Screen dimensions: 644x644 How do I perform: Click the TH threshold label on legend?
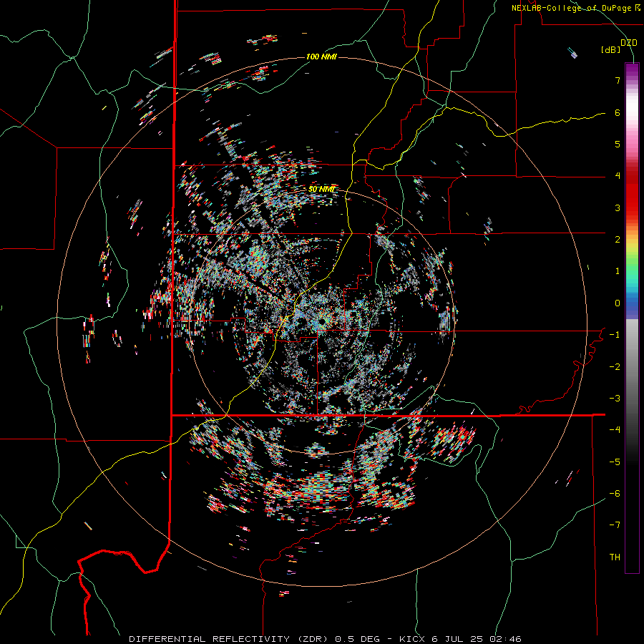click(x=615, y=557)
